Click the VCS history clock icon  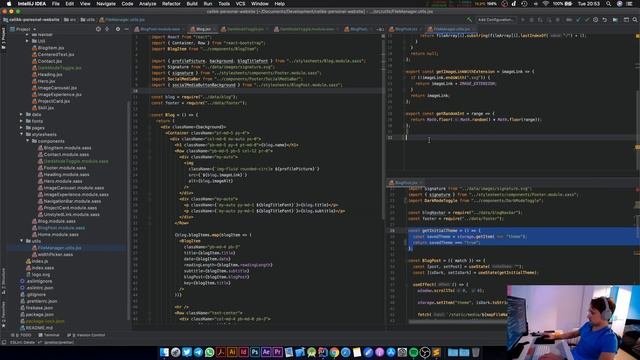(x=596, y=20)
